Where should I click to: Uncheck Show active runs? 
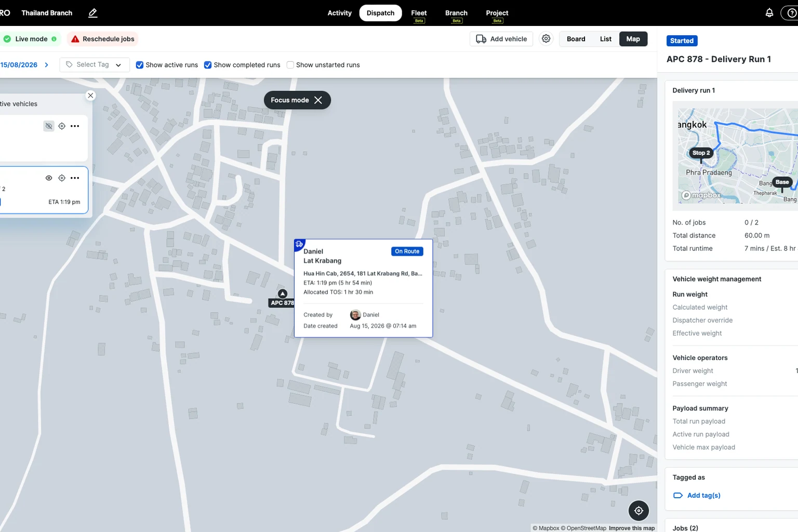pyautogui.click(x=139, y=65)
